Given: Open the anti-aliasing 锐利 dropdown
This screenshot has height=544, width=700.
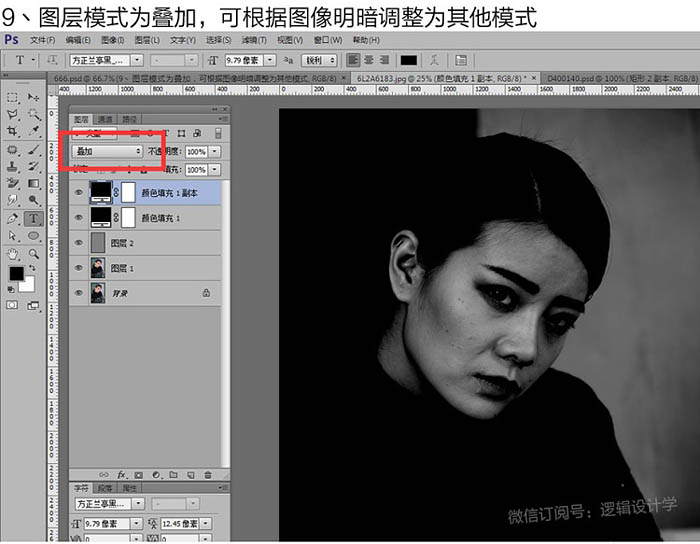Looking at the screenshot, I should 320,60.
